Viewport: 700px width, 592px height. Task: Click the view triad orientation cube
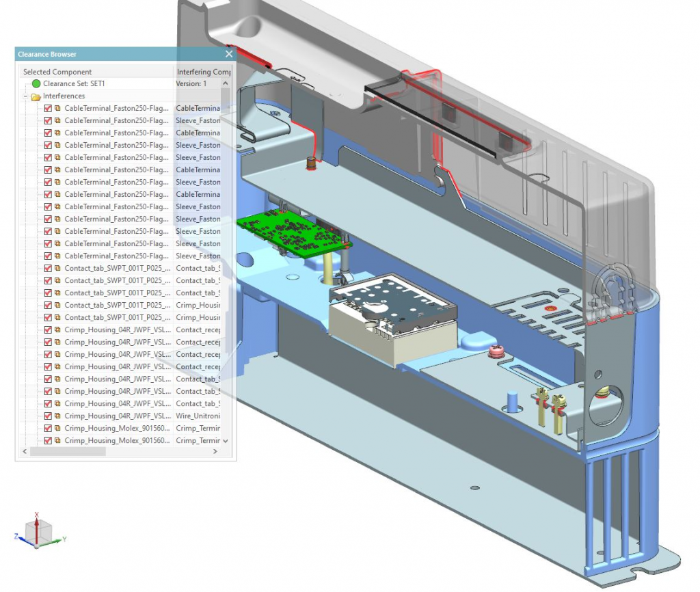(36, 530)
